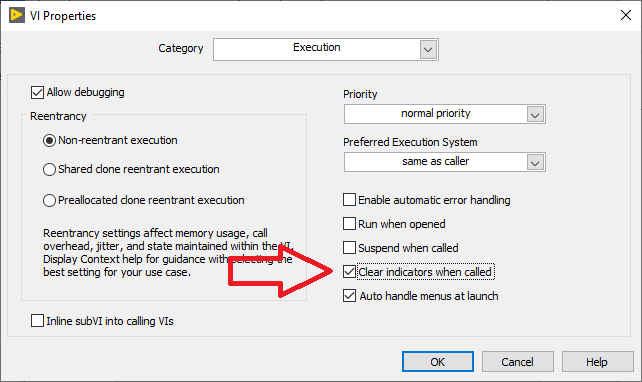The width and height of the screenshot is (642, 382).
Task: Enable automatic error handling checkbox
Action: click(349, 200)
